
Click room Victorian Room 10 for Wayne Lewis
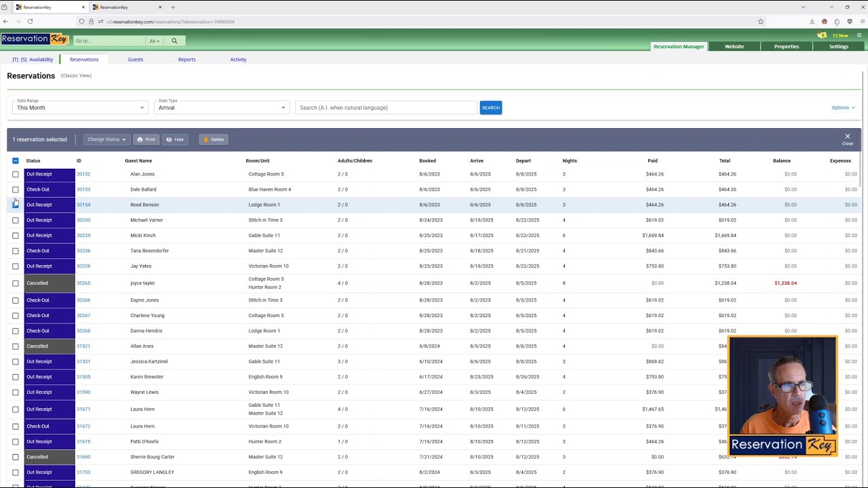click(x=269, y=392)
